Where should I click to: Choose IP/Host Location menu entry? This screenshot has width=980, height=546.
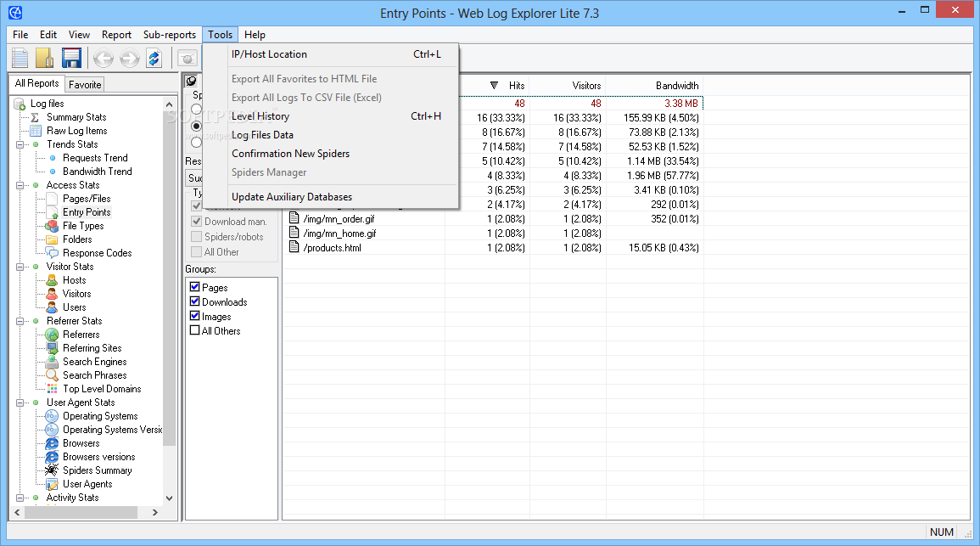(331, 54)
